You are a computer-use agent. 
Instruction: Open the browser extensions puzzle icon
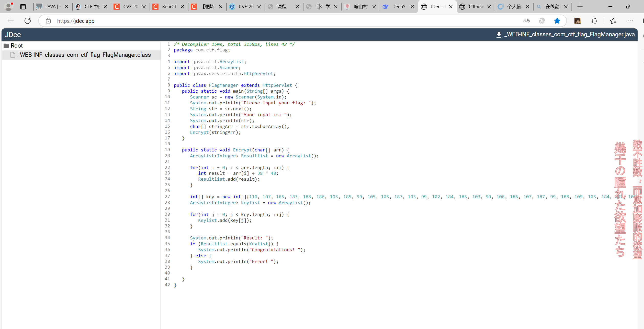pyautogui.click(x=594, y=21)
